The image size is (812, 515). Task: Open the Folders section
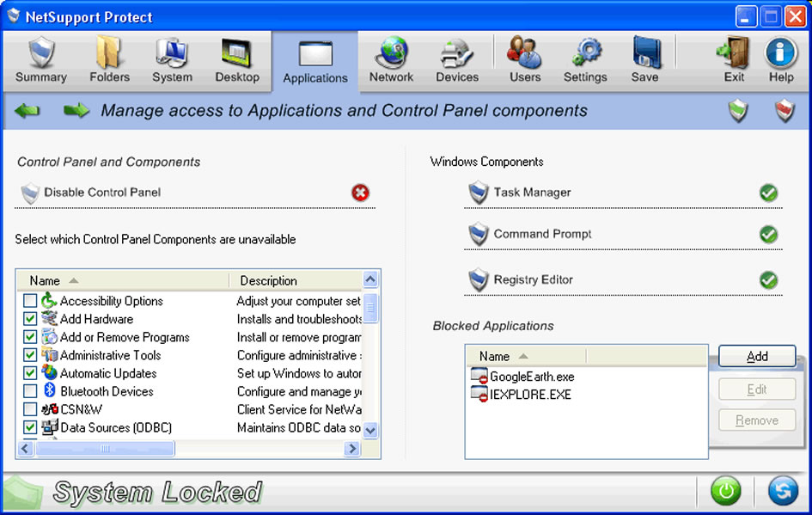109,61
